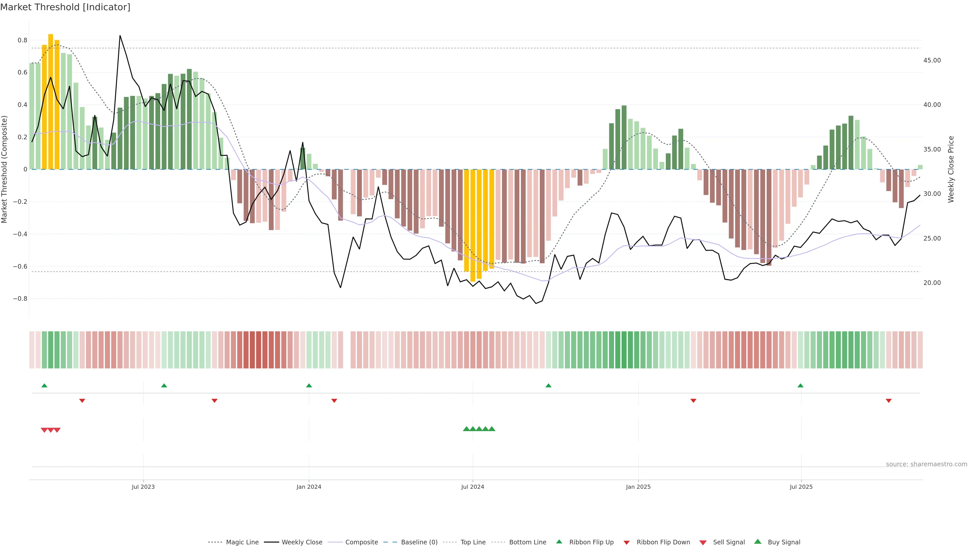The height and width of the screenshot is (551, 980).
Task: Click the Jul 2024 x-axis label
Action: click(472, 487)
